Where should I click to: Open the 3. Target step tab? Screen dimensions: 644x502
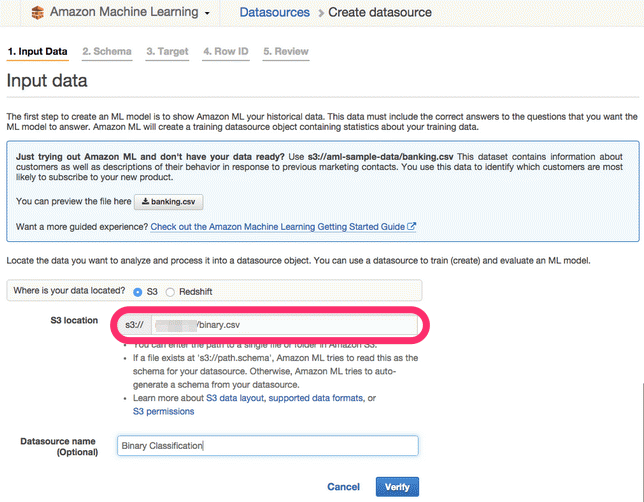167,52
